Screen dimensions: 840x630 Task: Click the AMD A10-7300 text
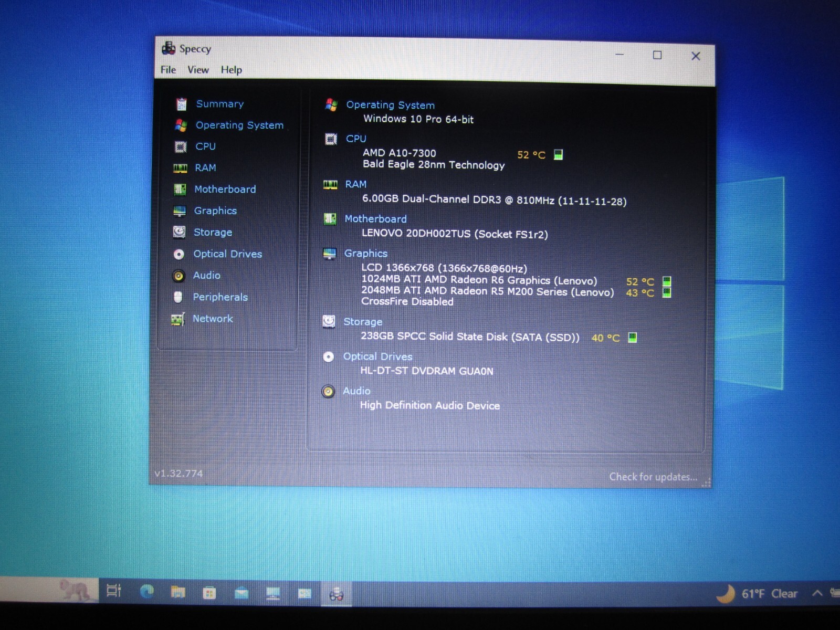[399, 153]
